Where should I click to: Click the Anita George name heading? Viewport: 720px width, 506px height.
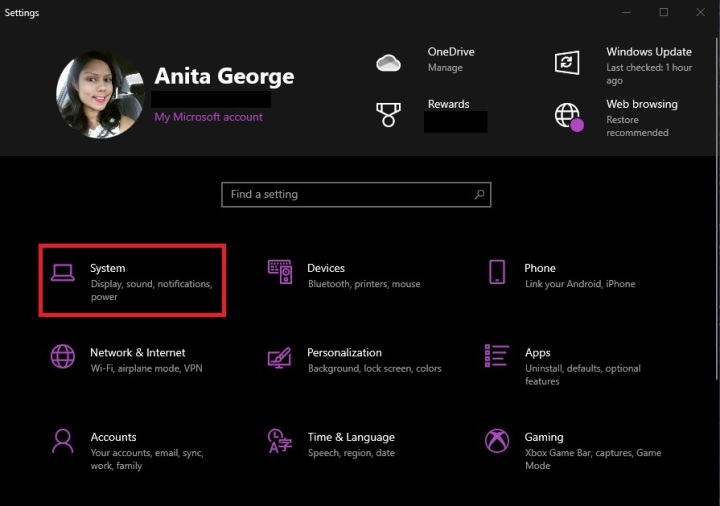click(x=225, y=76)
